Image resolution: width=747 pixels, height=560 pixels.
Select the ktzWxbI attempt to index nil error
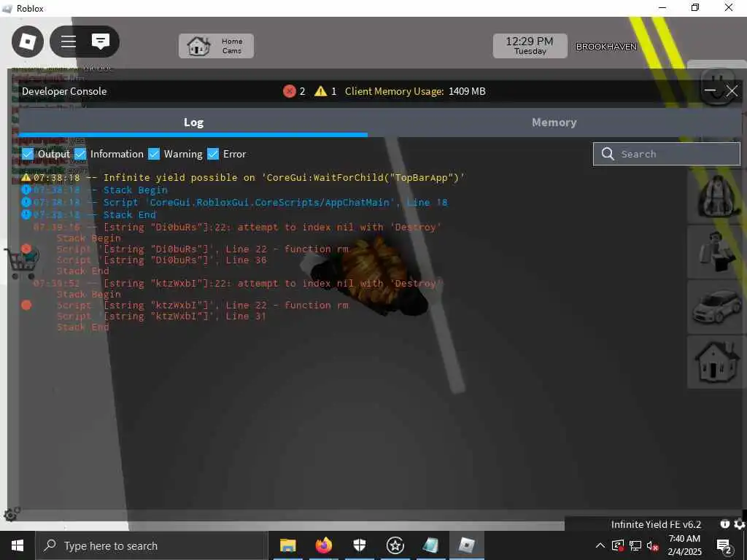click(x=237, y=284)
